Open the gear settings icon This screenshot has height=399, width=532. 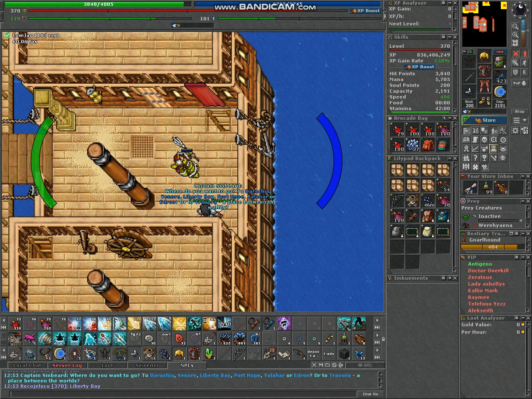coord(515,131)
